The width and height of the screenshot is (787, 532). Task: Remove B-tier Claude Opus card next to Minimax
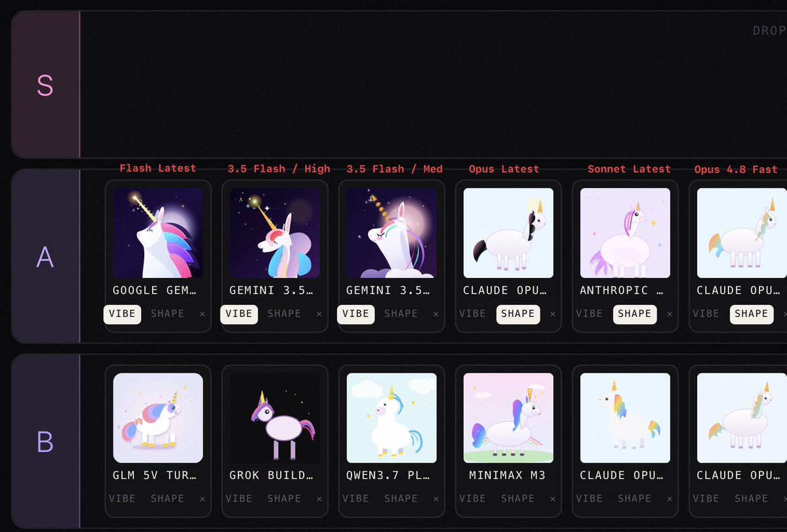(x=669, y=499)
